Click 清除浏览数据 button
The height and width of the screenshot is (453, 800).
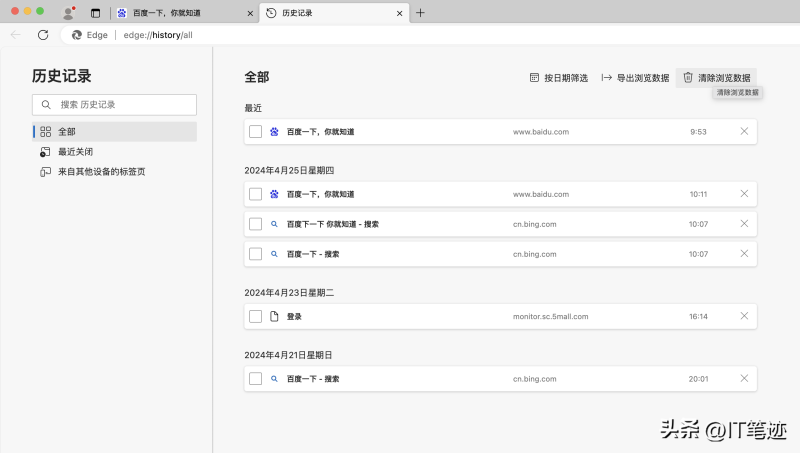pyautogui.click(x=716, y=78)
